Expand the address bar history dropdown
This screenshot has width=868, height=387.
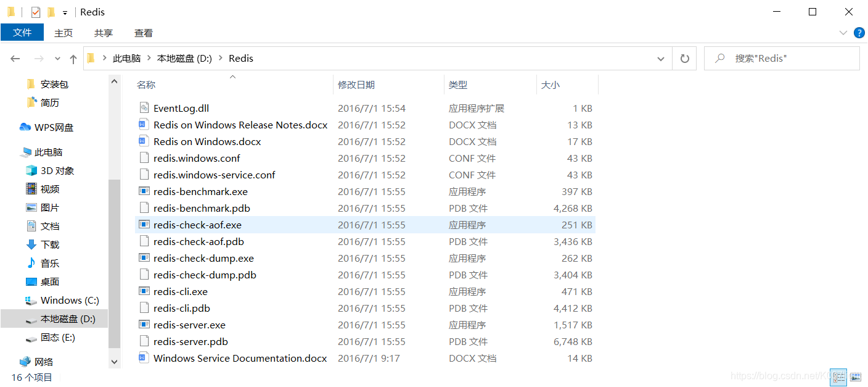(x=661, y=59)
